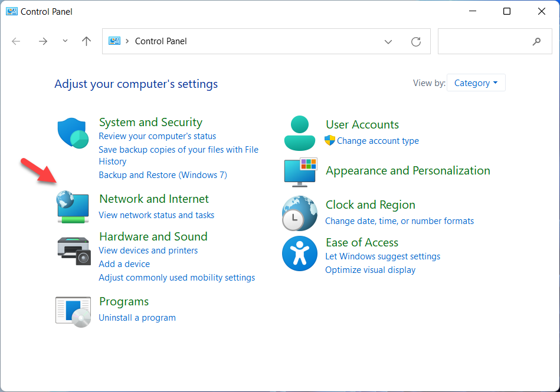Open View network status and tasks
Screen dimensions: 560x392
156,215
